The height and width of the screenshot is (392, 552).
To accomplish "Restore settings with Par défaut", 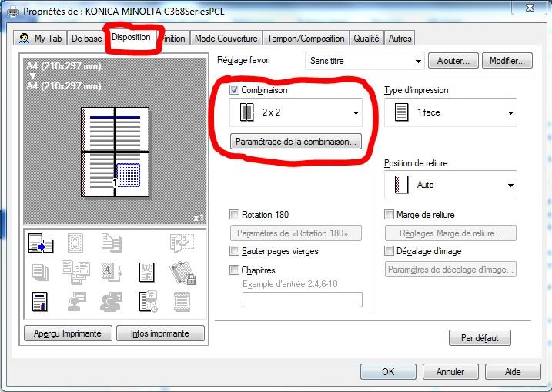I will 480,338.
